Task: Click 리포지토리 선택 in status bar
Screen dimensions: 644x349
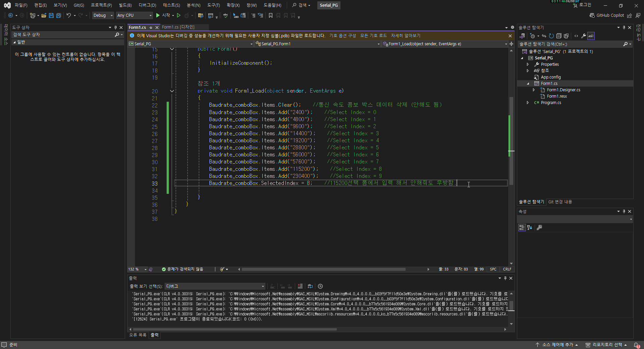Action: 606,345
